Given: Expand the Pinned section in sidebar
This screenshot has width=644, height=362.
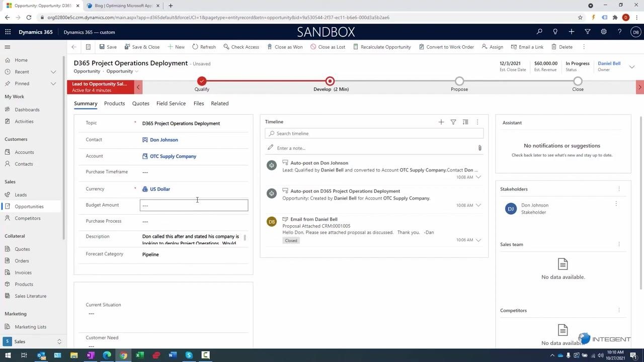Looking at the screenshot, I should click(53, 83).
